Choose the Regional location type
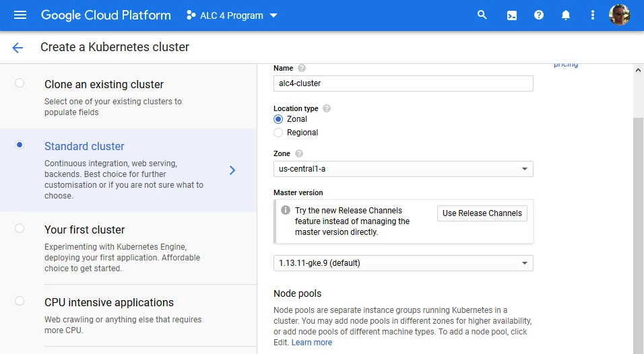 (x=278, y=133)
